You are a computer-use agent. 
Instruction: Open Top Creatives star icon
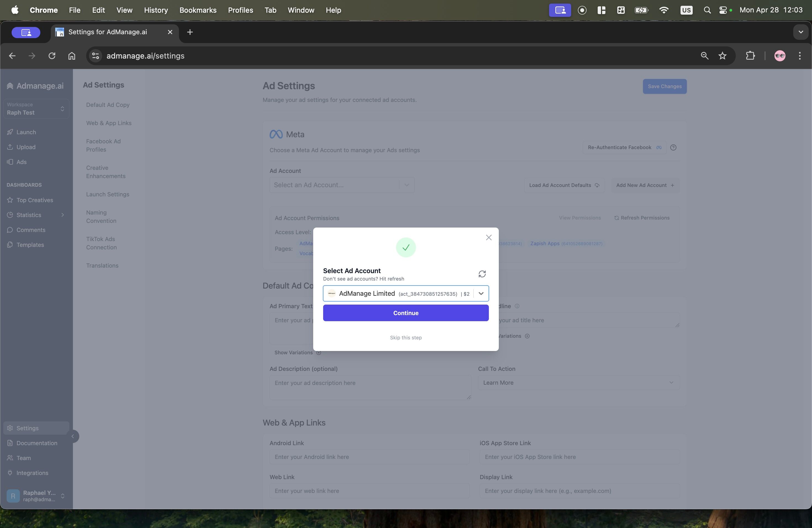coord(10,200)
